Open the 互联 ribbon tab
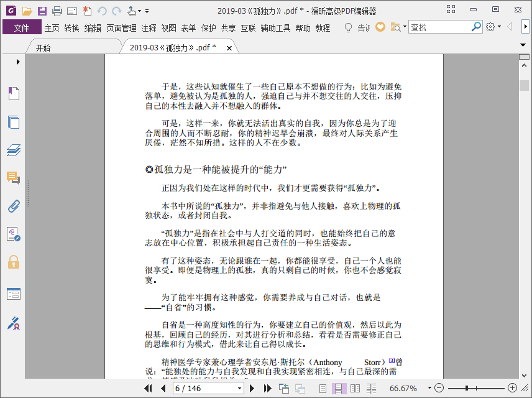Image resolution: width=532 pixels, height=398 pixels. click(x=248, y=28)
